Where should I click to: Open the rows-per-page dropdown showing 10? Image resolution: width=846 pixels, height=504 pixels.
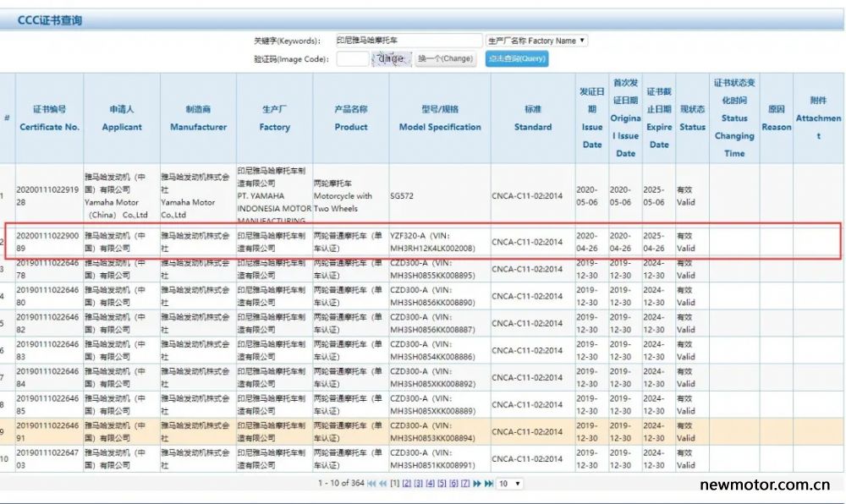point(509,484)
